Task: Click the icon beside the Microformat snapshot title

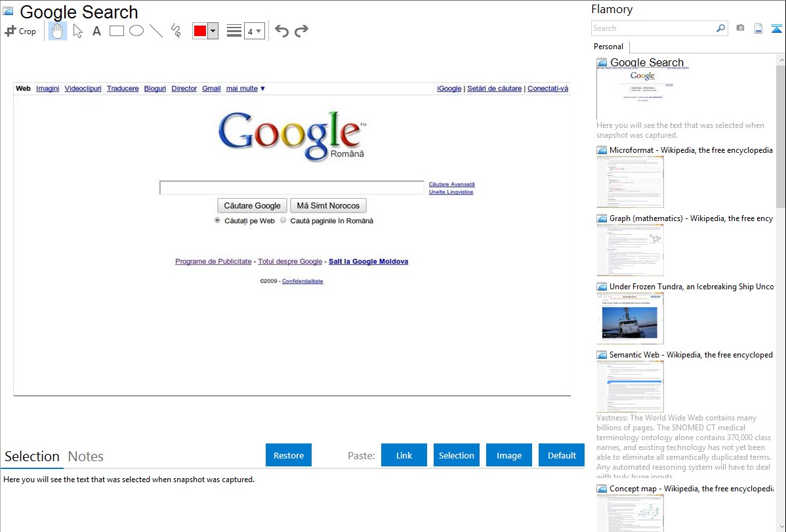Action: [602, 150]
